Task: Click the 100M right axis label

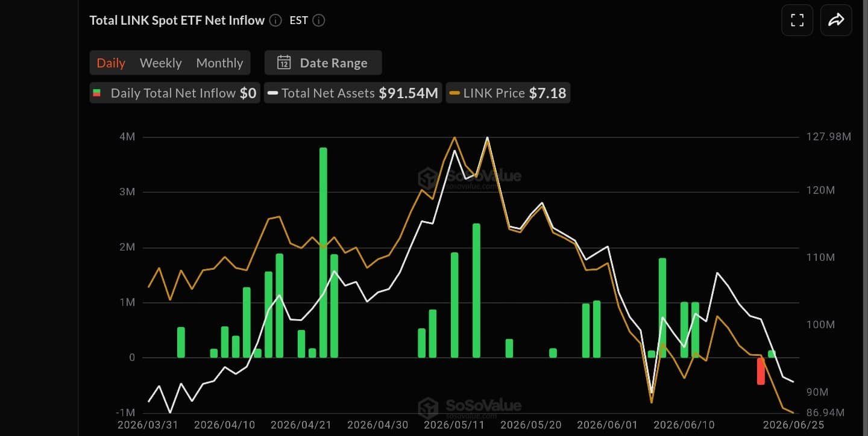Action: 820,325
